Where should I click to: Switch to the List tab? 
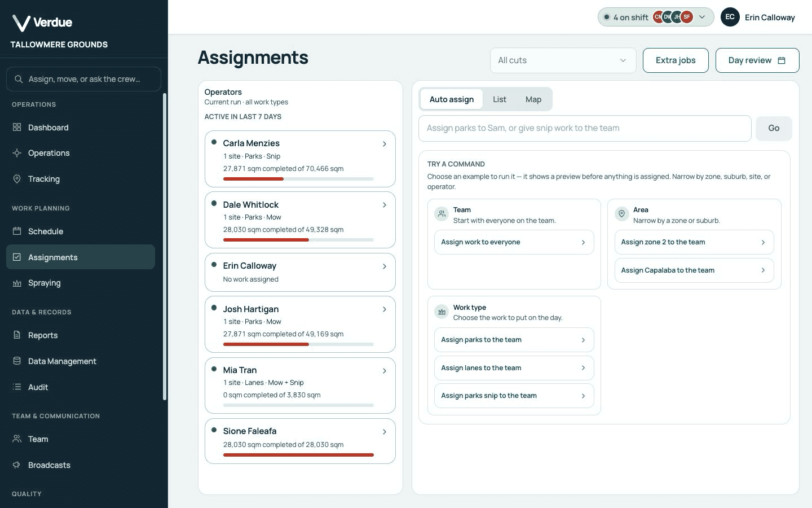(x=500, y=99)
